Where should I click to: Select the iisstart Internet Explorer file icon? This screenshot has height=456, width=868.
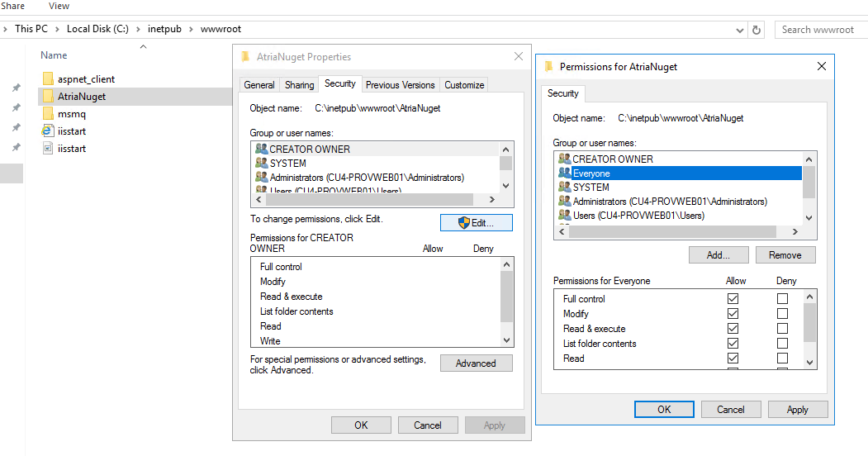tap(48, 131)
